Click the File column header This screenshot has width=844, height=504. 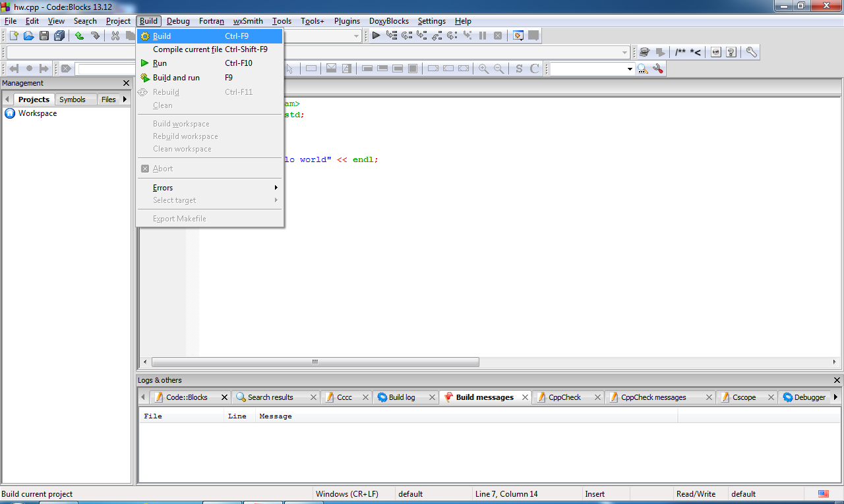point(181,416)
